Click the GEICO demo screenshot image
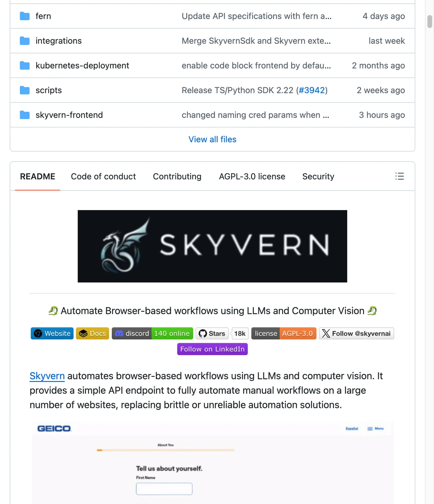Viewport: 434px width, 504px height. coord(212,463)
